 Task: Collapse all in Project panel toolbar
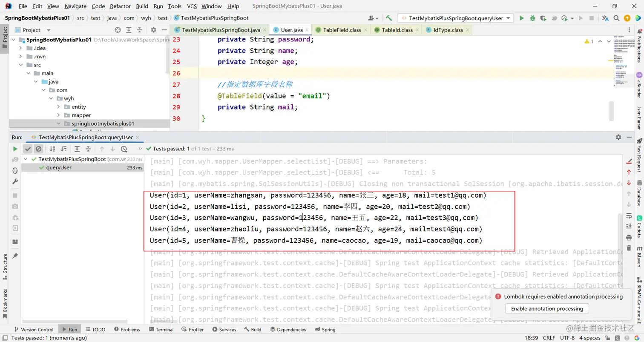pos(139,30)
